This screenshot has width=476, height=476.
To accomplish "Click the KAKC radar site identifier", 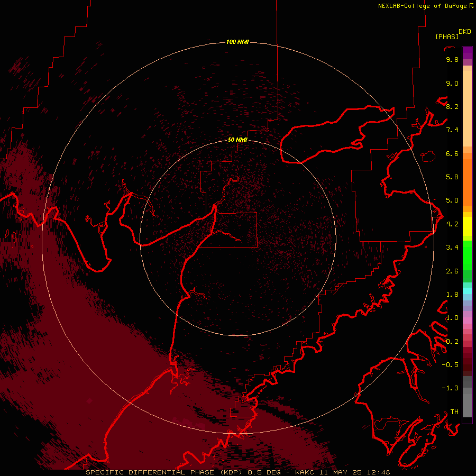I will coord(306,472).
